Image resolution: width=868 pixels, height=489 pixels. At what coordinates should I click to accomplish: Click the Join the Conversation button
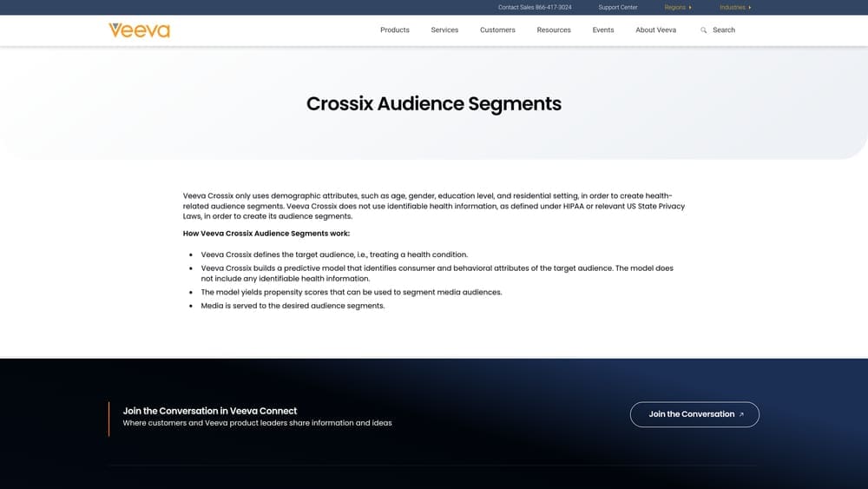click(x=694, y=414)
